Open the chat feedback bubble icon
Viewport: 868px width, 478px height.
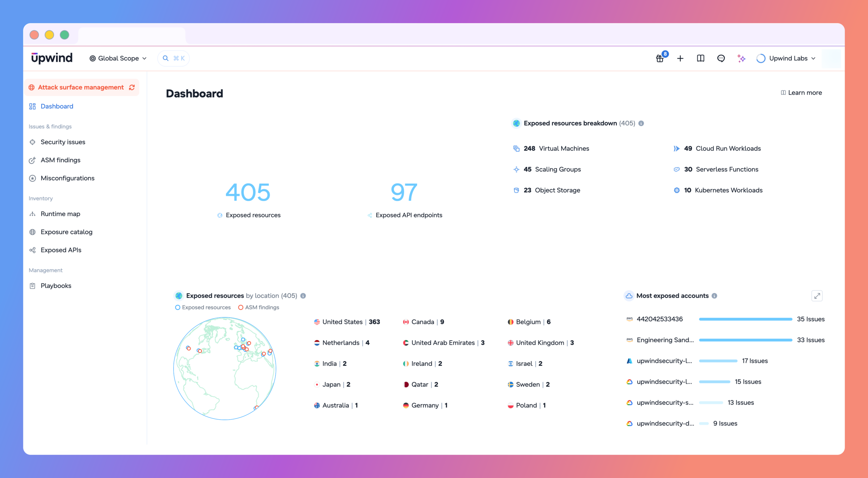coord(721,58)
